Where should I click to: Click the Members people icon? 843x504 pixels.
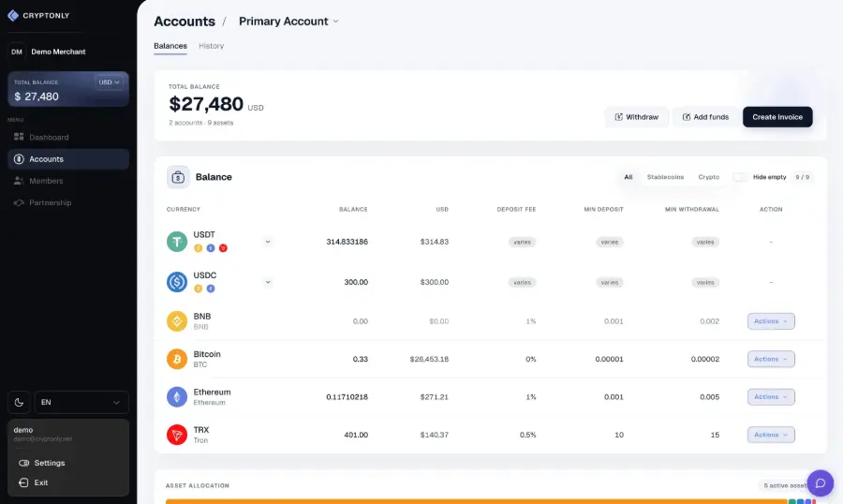tap(19, 181)
